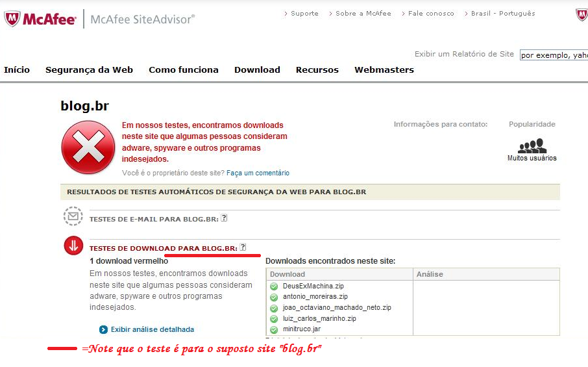Click the help icon next to download tests
Viewport: 588px width, 367px height.
(x=243, y=247)
